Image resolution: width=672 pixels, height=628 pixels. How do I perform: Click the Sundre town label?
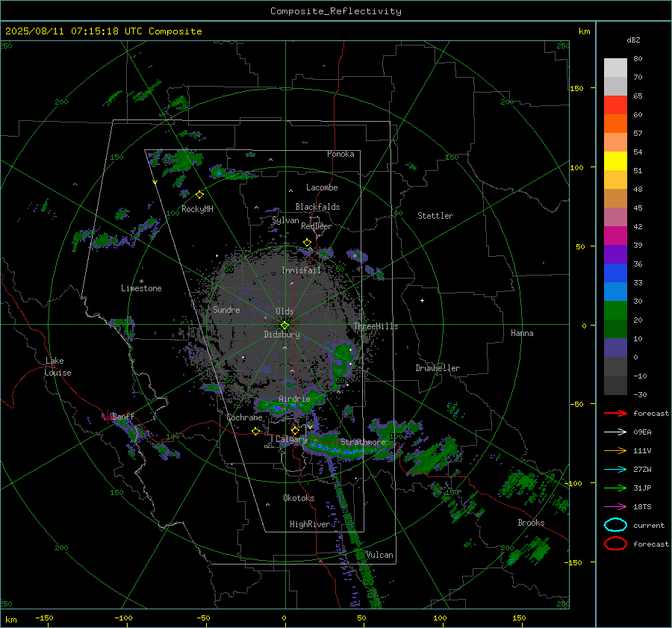pos(226,309)
